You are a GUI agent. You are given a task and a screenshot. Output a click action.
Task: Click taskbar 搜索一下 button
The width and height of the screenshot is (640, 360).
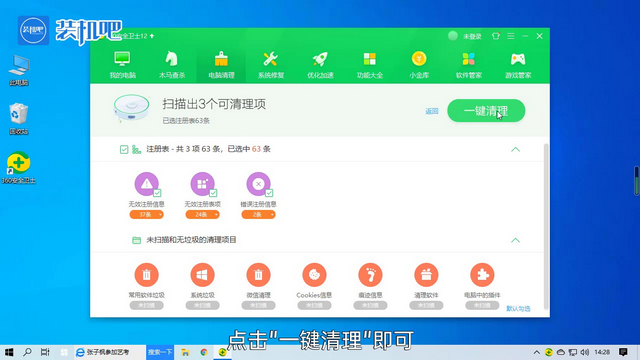pyautogui.click(x=160, y=352)
